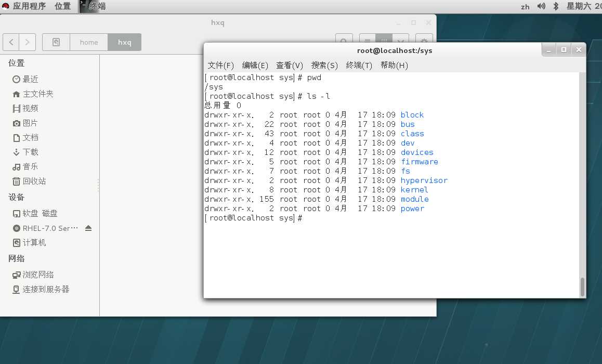This screenshot has height=364, width=602.
Task: Open 文档 folder in the sidebar
Action: coord(30,137)
